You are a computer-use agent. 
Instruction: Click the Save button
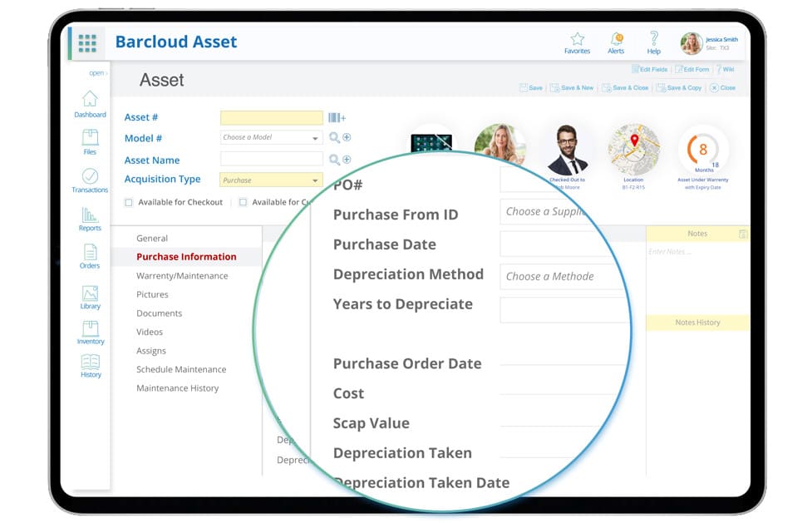click(x=531, y=88)
